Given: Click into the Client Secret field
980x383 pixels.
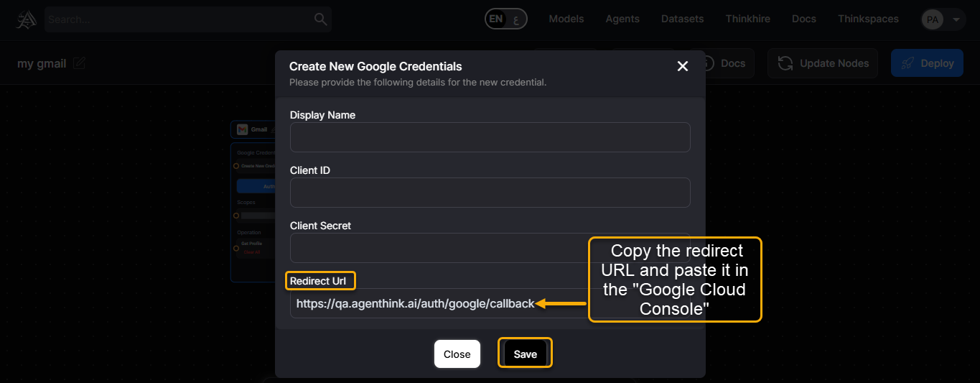Looking at the screenshot, I should pos(438,248).
